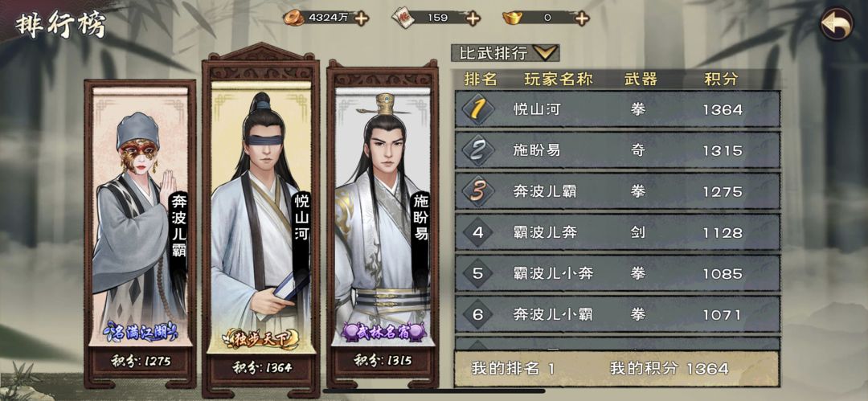This screenshot has height=401, width=868.
Task: Add more tickets with plus icon
Action: 473,18
